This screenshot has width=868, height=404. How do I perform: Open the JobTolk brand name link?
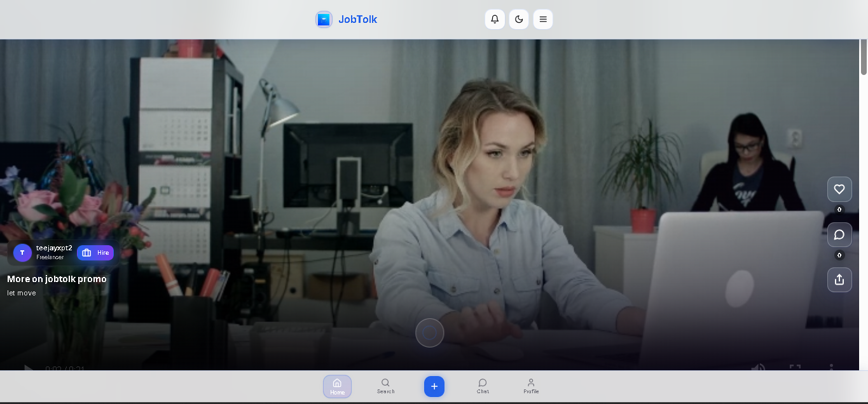pyautogui.click(x=357, y=19)
